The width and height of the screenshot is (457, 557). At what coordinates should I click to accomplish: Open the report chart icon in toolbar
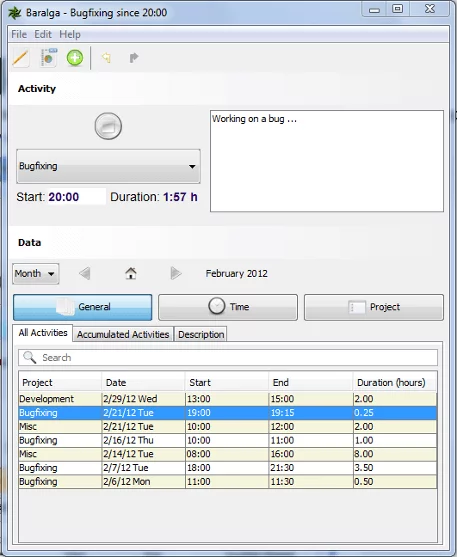[48, 58]
